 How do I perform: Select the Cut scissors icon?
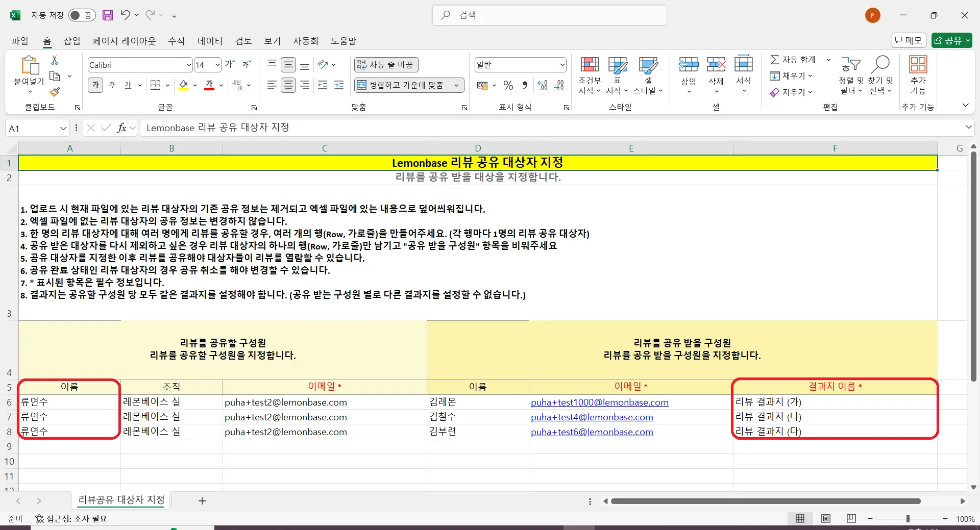click(x=55, y=60)
